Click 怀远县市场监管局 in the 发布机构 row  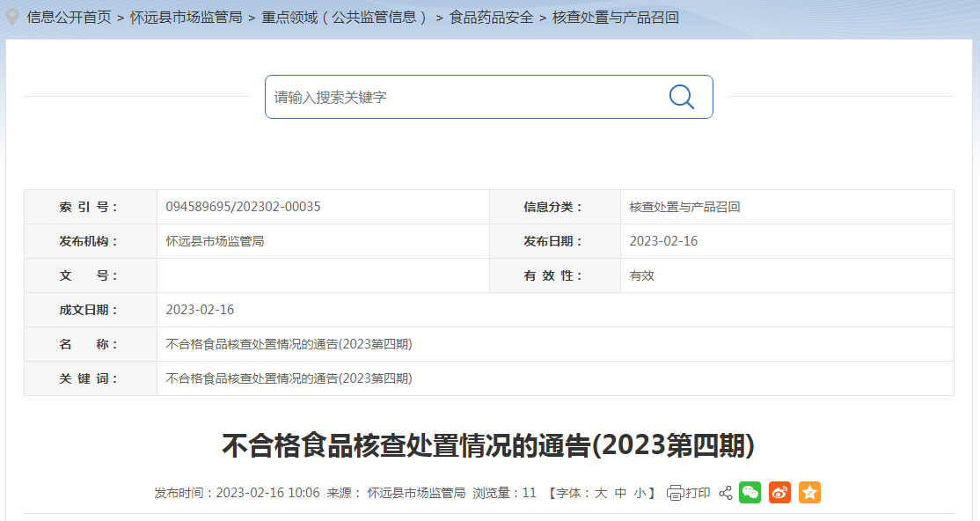[x=215, y=241]
